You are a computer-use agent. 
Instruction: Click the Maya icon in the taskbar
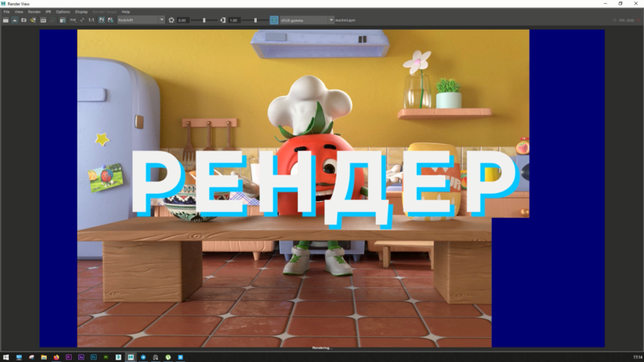130,357
